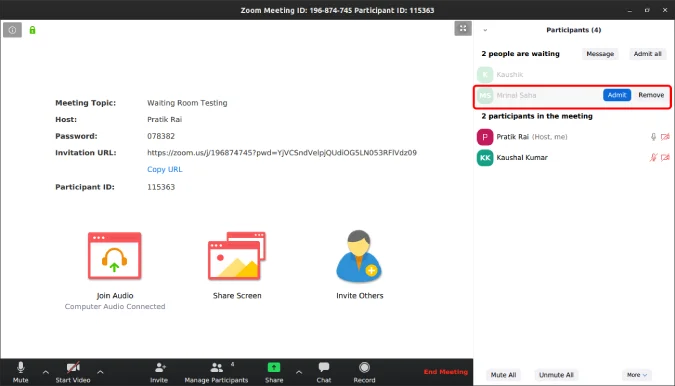The image size is (675, 386).
Task: Click the Waiting Room Testing topic text
Action: coord(187,103)
